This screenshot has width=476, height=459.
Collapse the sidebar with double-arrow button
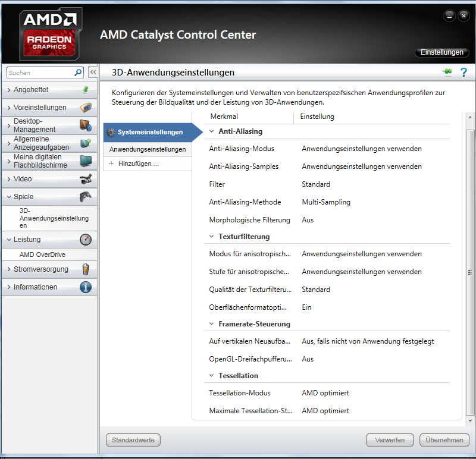(93, 72)
